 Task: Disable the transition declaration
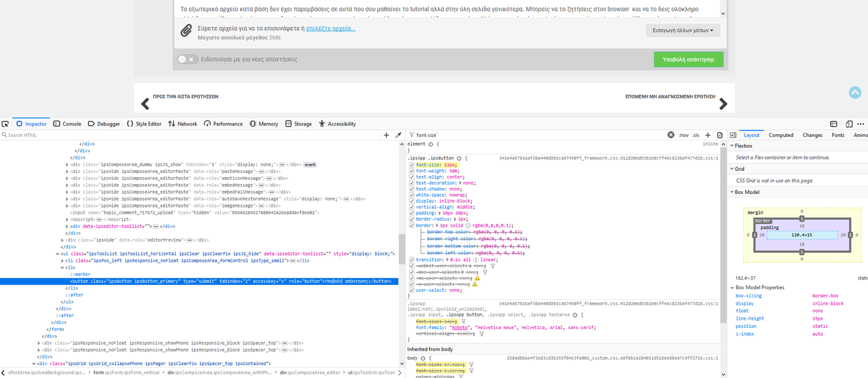[411, 259]
